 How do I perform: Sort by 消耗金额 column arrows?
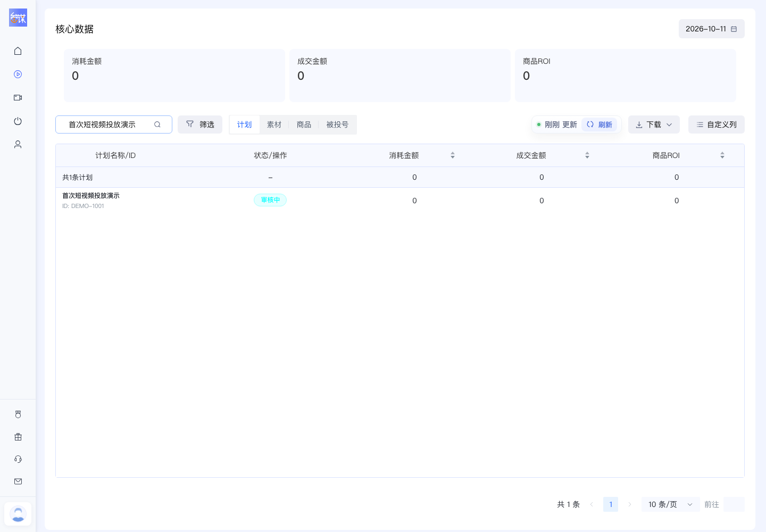point(453,155)
